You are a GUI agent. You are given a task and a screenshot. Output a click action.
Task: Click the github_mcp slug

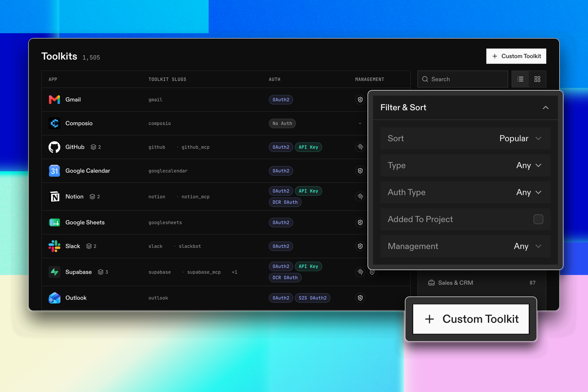[x=195, y=147]
